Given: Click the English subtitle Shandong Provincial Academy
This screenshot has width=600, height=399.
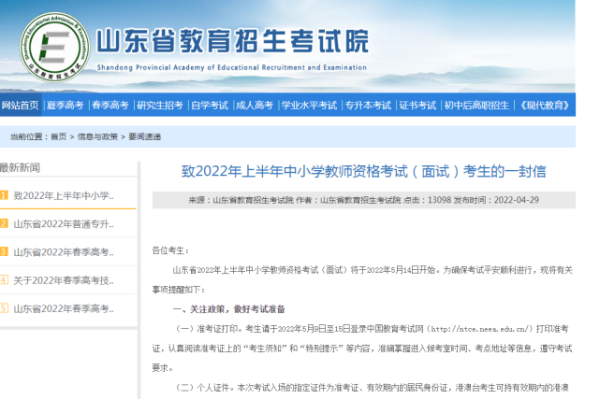Looking at the screenshot, I should [x=232, y=67].
